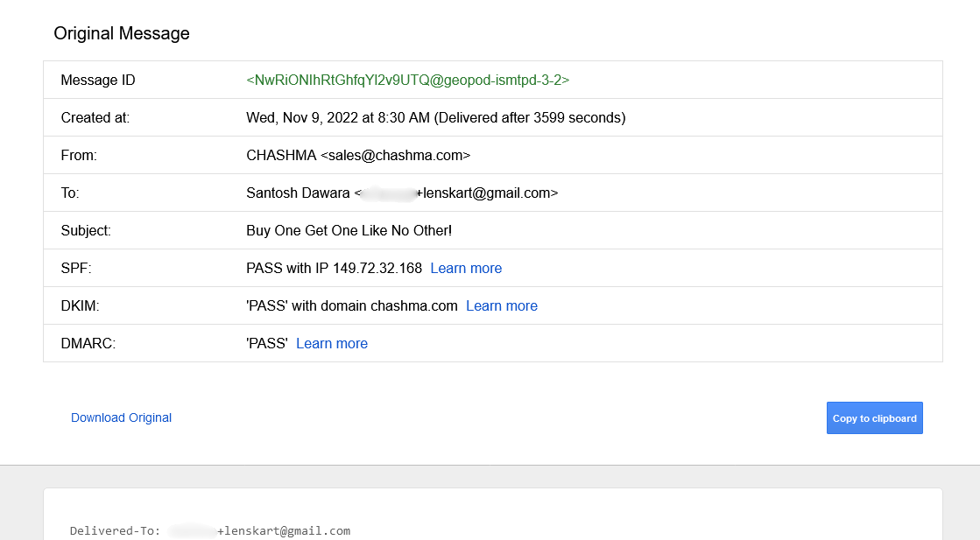980x540 pixels.
Task: Click the DKIM: label
Action: click(x=80, y=306)
